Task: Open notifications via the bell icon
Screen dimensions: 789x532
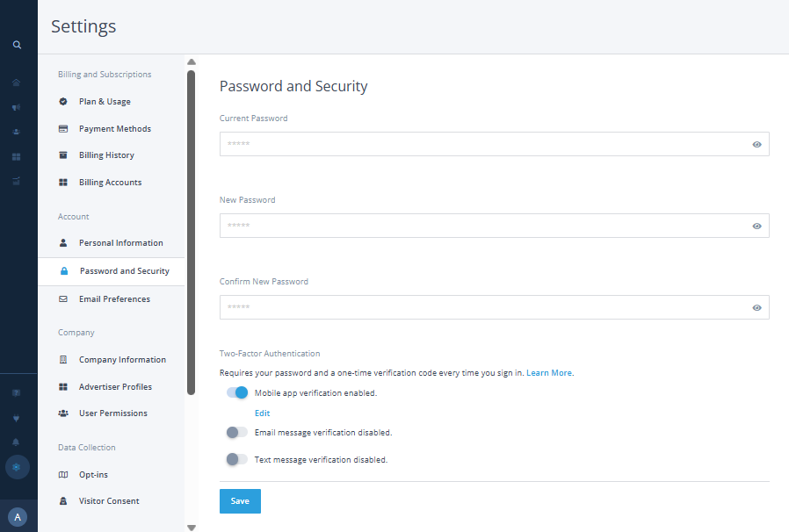Action: point(16,442)
